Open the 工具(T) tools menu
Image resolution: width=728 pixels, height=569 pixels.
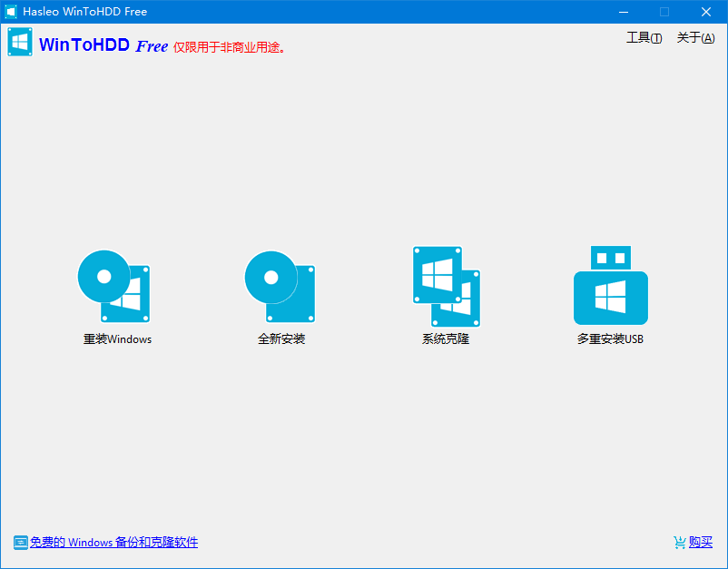tap(644, 39)
